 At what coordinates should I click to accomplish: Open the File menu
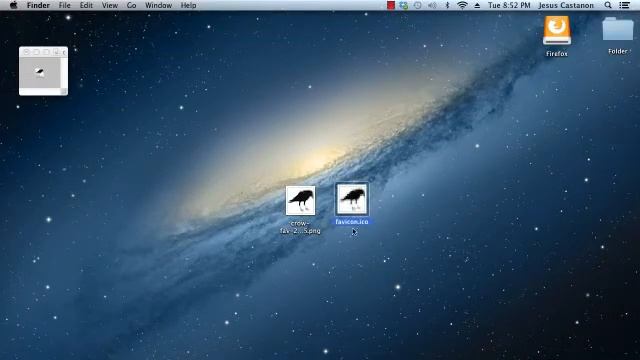tap(64, 5)
